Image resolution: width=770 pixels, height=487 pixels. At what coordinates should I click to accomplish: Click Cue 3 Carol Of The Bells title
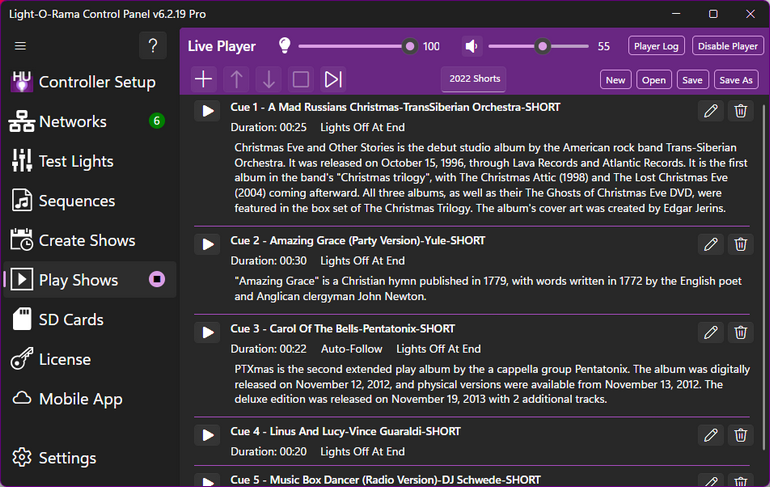343,328
